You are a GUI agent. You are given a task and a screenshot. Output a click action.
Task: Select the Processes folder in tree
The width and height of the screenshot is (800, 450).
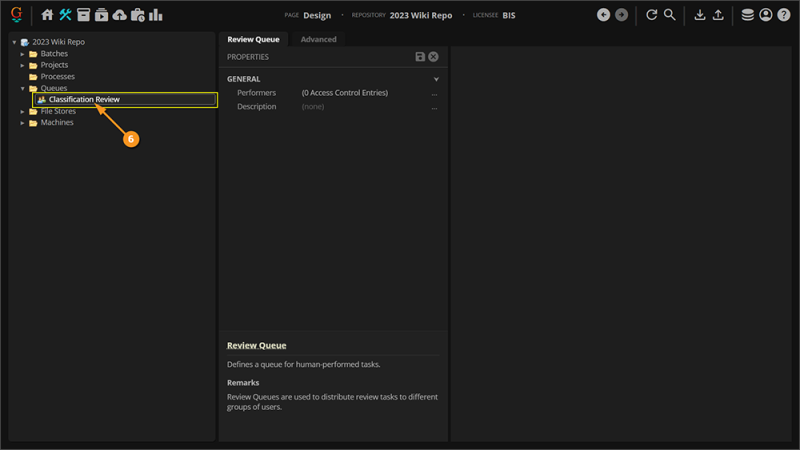57,77
